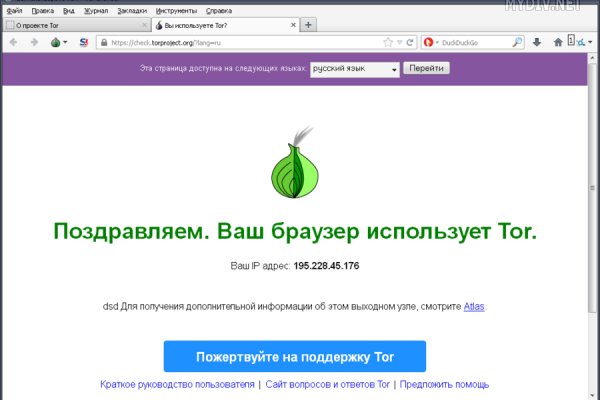
Task: Bookmark this page with the star icon
Action: pyautogui.click(x=388, y=43)
